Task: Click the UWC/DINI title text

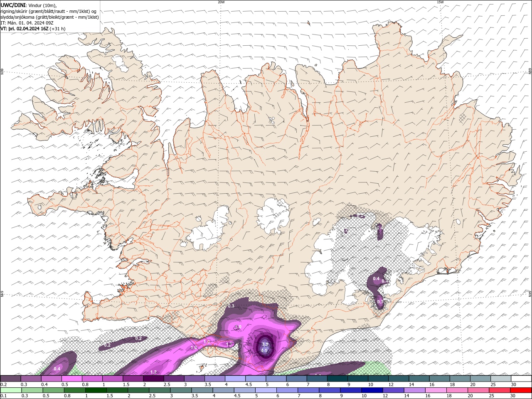Action: (x=12, y=5)
